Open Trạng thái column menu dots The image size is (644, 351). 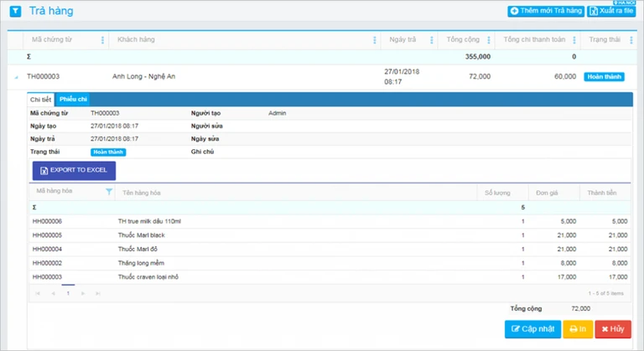631,40
